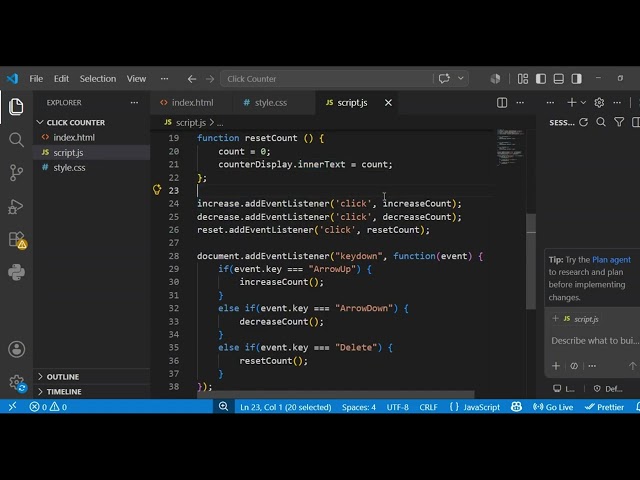Click the Click Counter command center box
The image size is (640, 480).
pyautogui.click(x=326, y=79)
